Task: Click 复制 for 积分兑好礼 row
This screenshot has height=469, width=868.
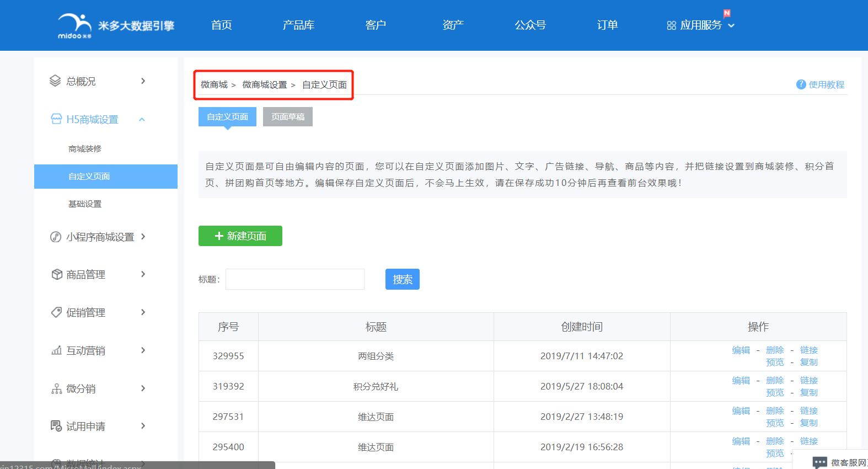Action: click(809, 392)
